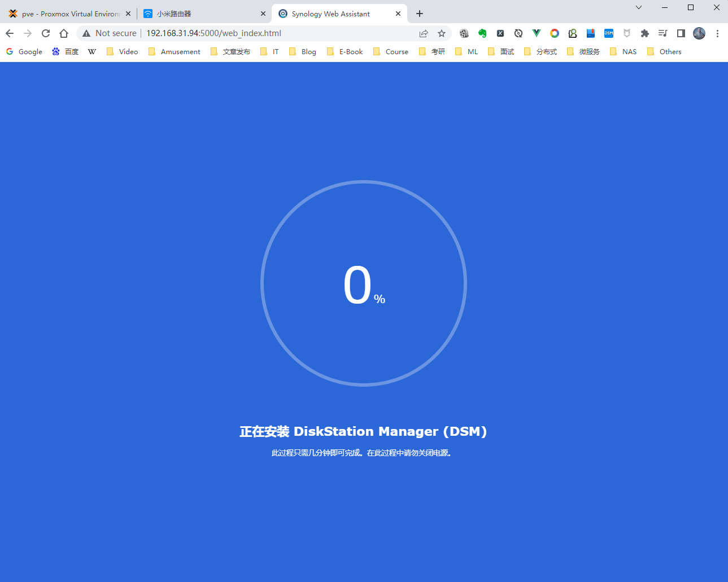Open the NAS bookmarks folder
Screen dimensions: 728x582
(x=624, y=51)
